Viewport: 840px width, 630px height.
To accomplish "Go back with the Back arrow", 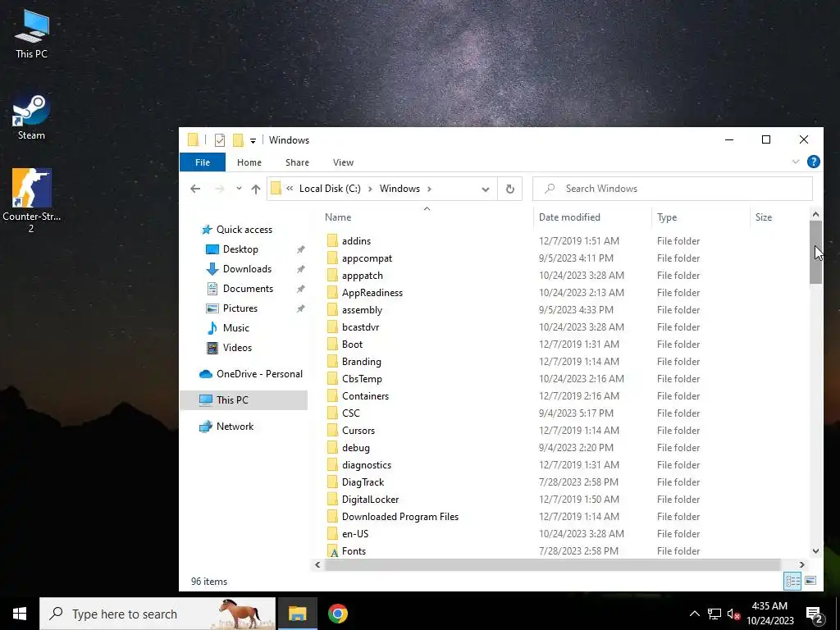I will click(195, 189).
